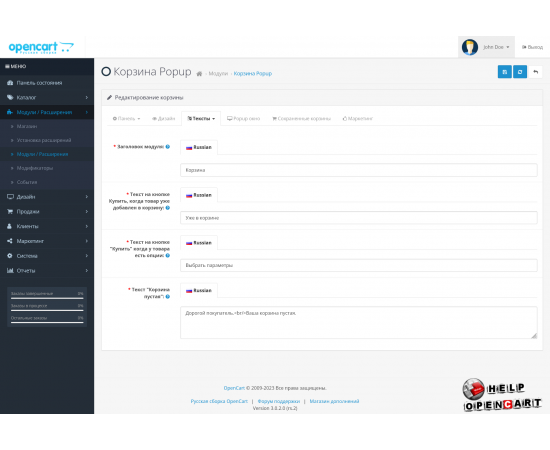The height and width of the screenshot is (450, 550).
Task: Click the textarea resize handle corner
Action: tap(534, 336)
